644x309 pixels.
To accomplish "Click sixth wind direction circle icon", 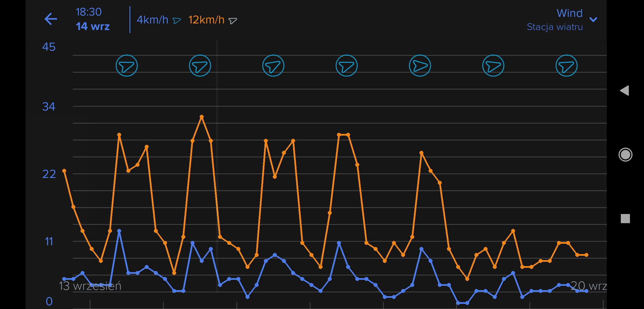I will [x=493, y=66].
